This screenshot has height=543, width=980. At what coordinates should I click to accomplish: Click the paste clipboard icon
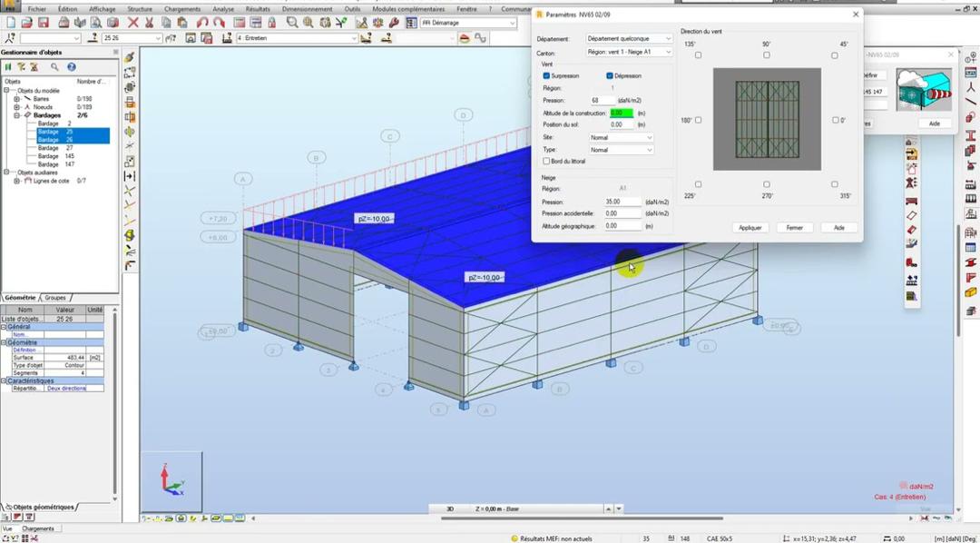182,23
